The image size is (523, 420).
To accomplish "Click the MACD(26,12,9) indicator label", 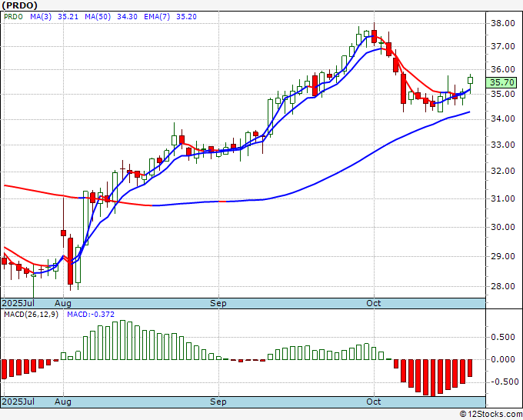I will pos(31,315).
